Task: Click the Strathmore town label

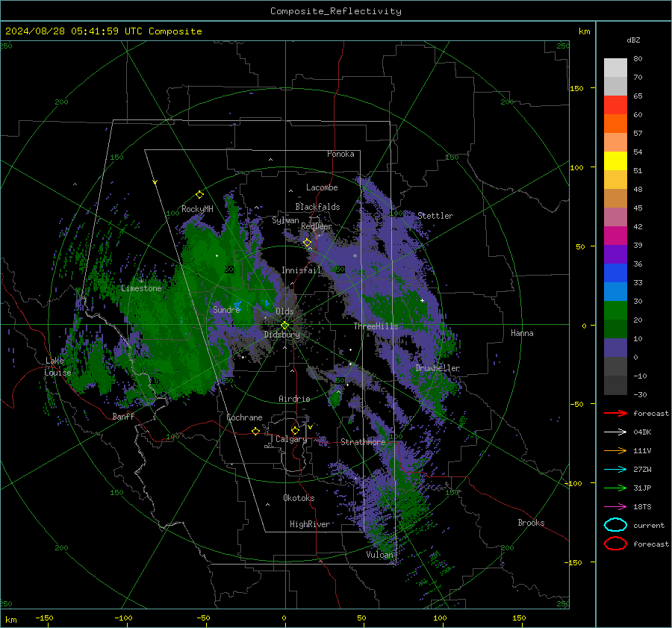Action: [363, 442]
